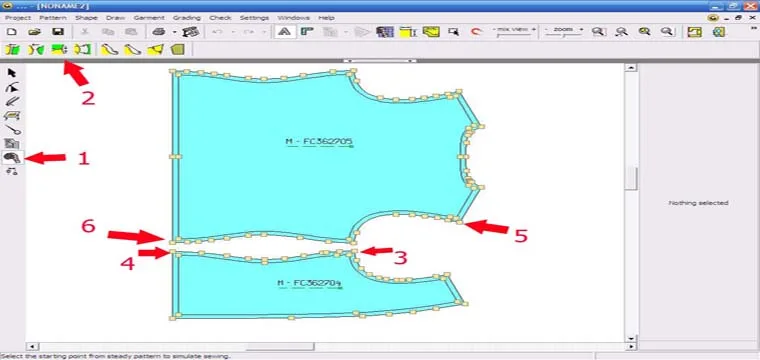Screen dimensions: 760x360
Task: Click the first yellow curved piece icon
Action: (110, 49)
